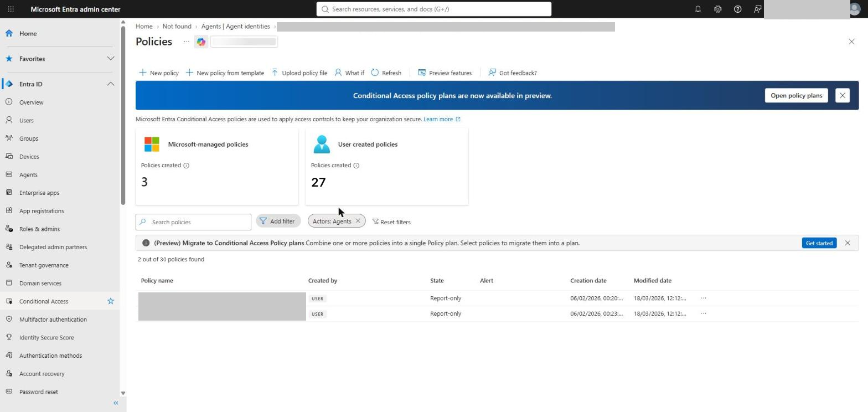The height and width of the screenshot is (412, 868).
Task: Click the Add filter button
Action: point(278,222)
